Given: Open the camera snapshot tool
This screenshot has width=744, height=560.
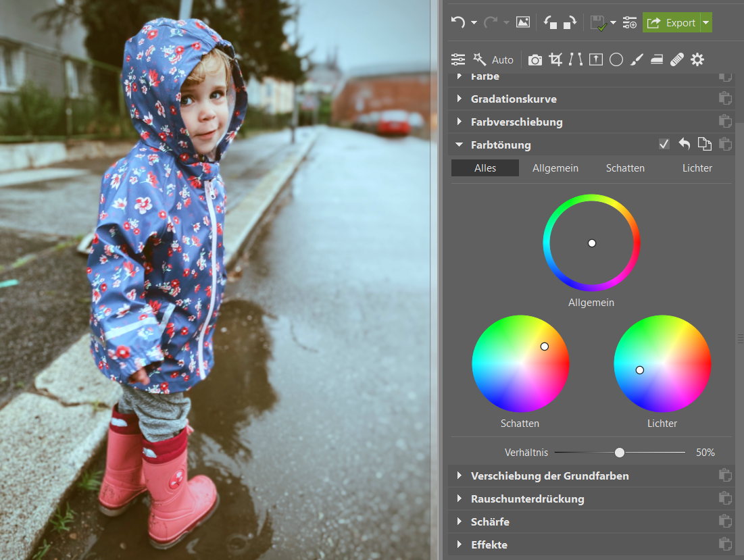Looking at the screenshot, I should pos(535,59).
